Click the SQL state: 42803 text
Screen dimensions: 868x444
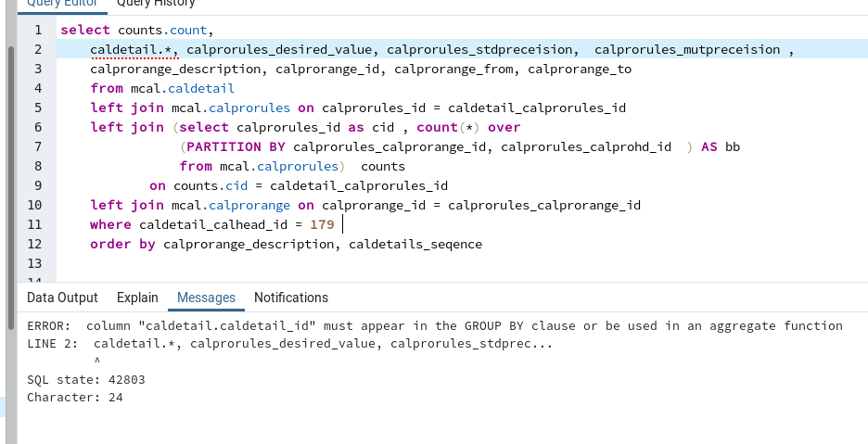[86, 380]
